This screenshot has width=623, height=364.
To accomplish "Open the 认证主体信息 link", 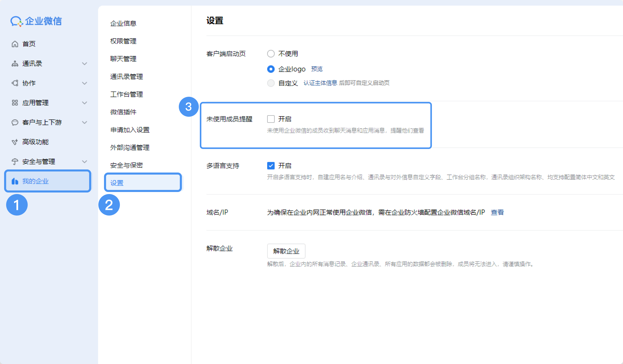I will point(320,83).
